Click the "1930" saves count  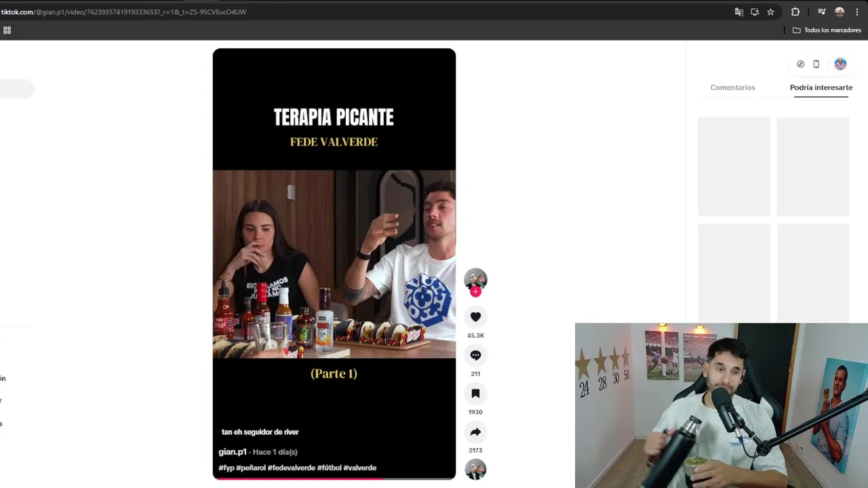[x=475, y=412]
